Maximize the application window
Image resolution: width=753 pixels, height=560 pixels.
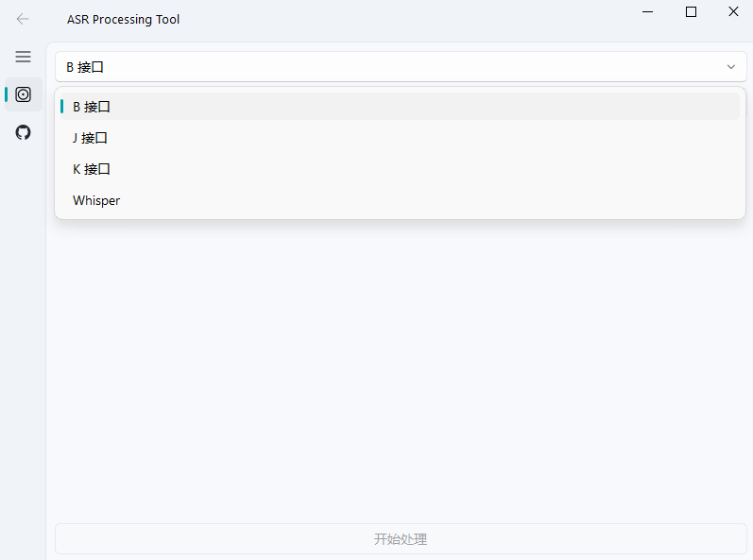[691, 12]
